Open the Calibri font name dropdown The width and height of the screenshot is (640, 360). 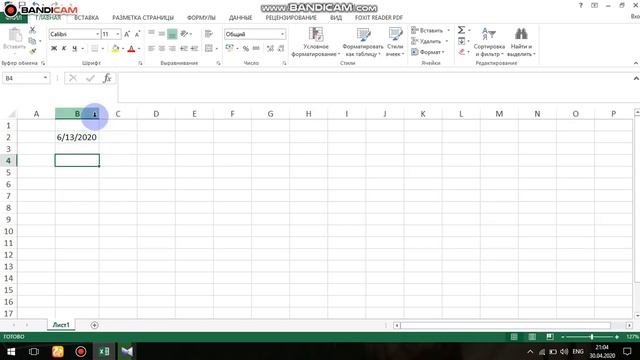point(98,34)
